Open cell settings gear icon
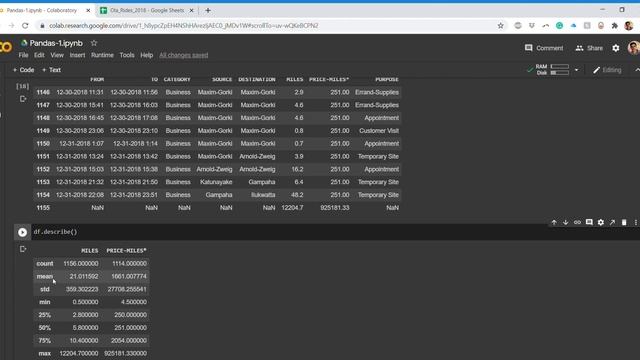The image size is (640, 360). [x=601, y=222]
